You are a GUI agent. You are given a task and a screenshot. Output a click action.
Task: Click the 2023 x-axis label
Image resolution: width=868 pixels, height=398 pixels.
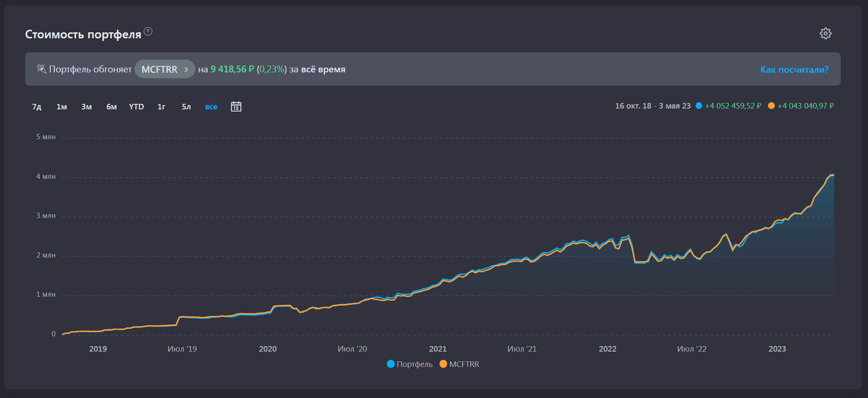tap(777, 349)
